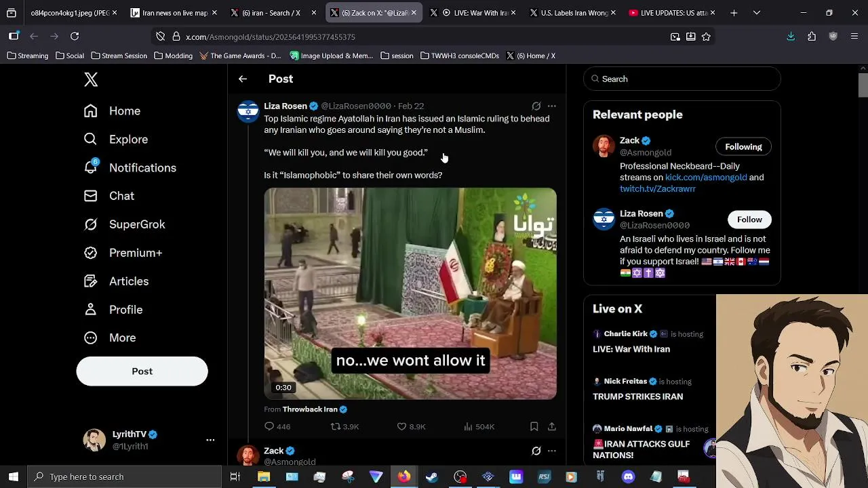Open LyrithTV account menu dots
The height and width of the screenshot is (488, 868).
pyautogui.click(x=210, y=440)
